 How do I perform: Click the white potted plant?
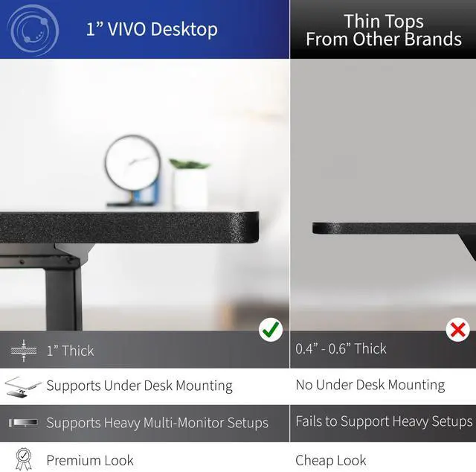[x=190, y=183]
